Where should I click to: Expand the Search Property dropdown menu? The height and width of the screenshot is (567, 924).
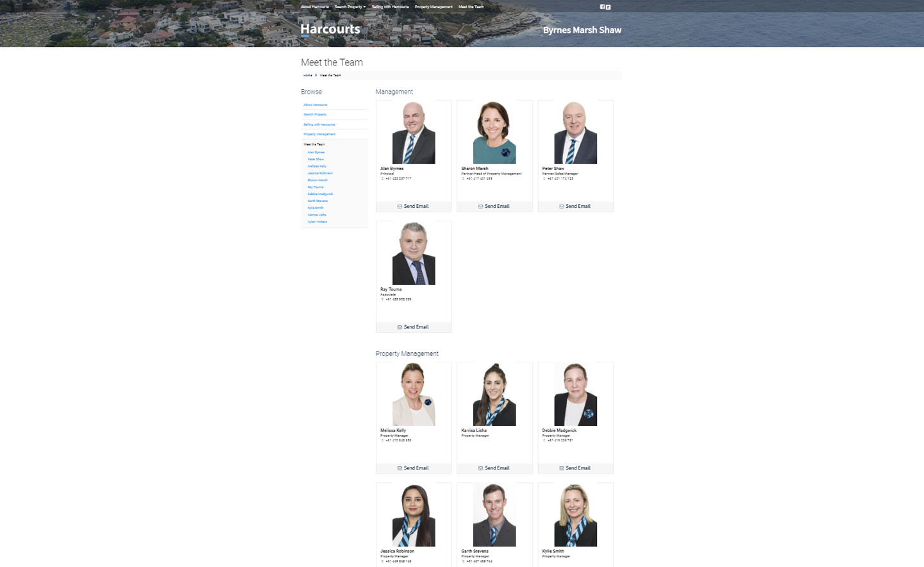[350, 7]
